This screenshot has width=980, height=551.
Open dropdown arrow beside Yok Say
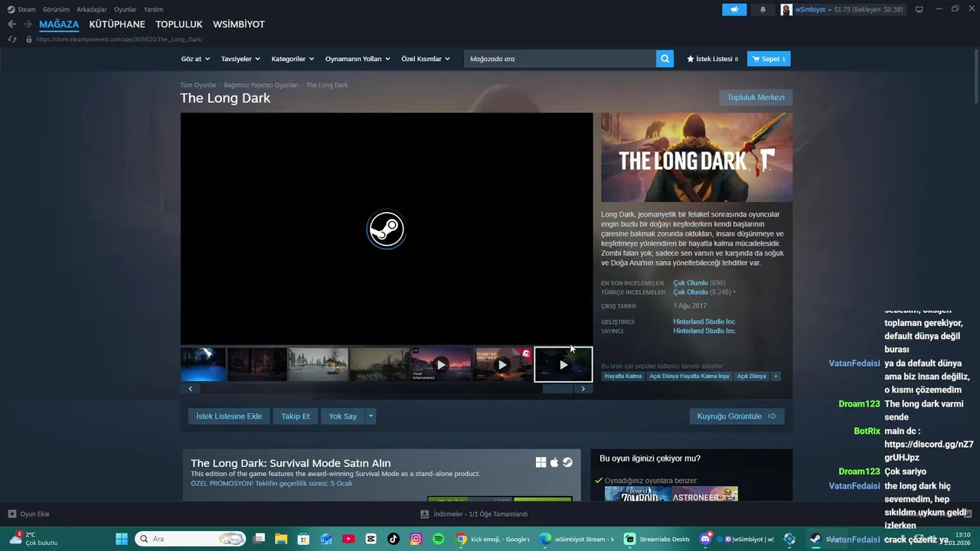coord(371,416)
